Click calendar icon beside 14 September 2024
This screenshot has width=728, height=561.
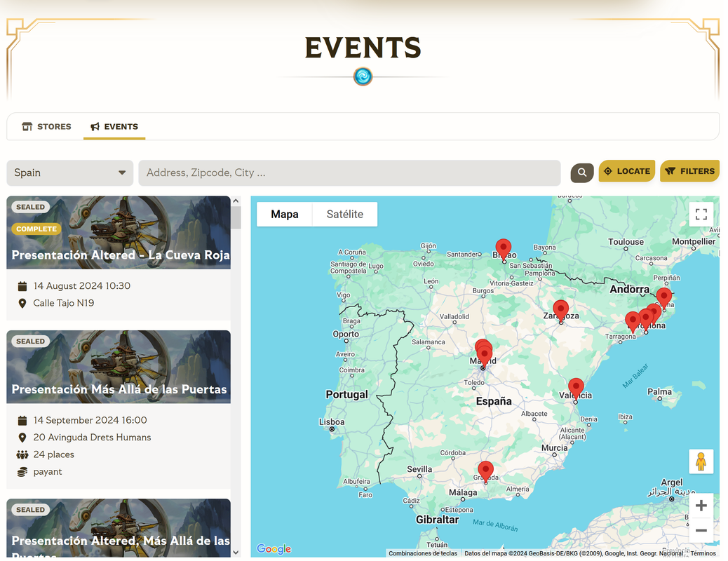(x=22, y=420)
